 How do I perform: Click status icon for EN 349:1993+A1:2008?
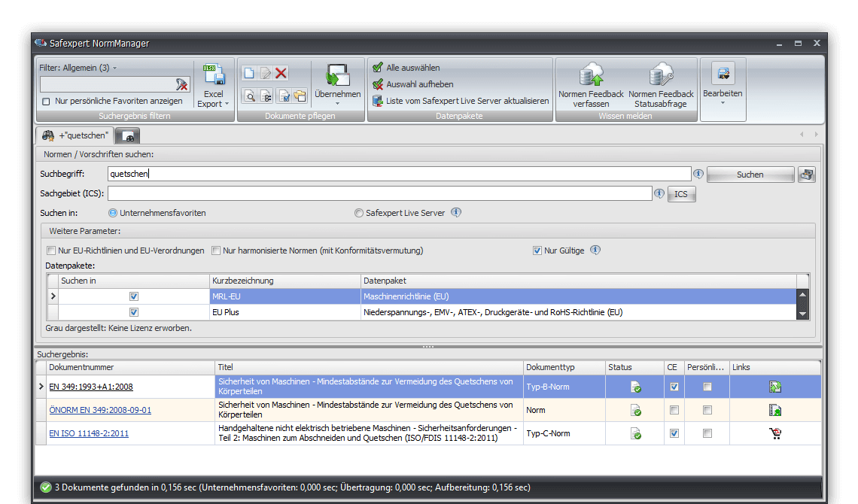click(x=635, y=387)
